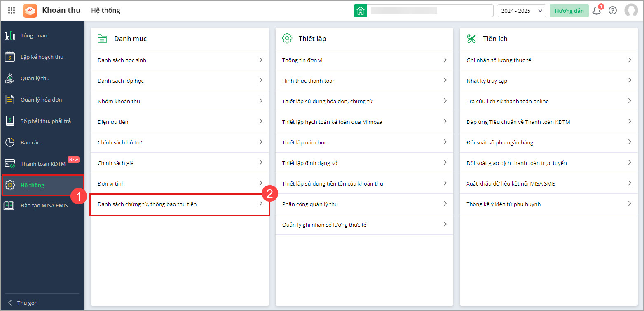
Task: Open Lập kế hoạch thu menu item
Action: (42, 57)
